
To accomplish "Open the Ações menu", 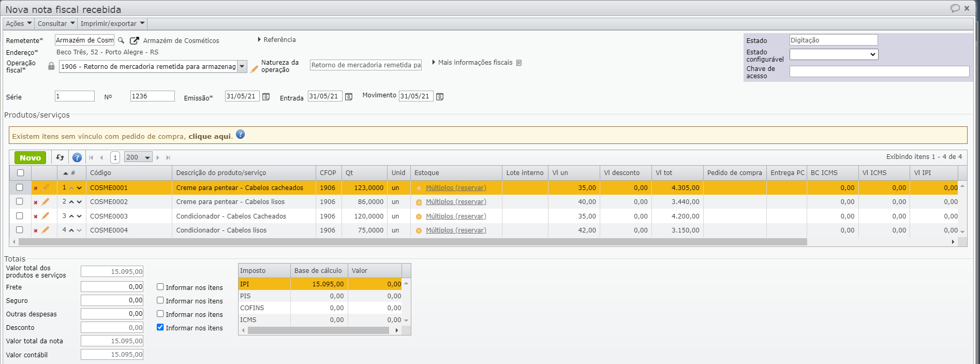I will (x=19, y=23).
